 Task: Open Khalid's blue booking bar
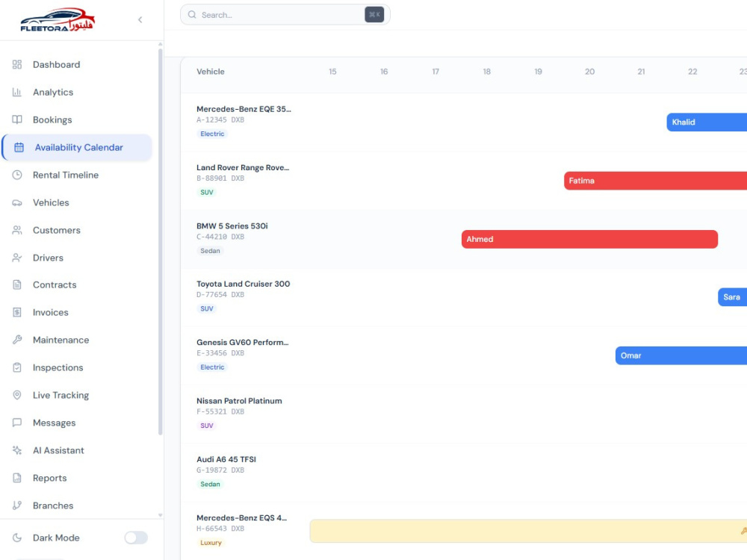tap(707, 122)
